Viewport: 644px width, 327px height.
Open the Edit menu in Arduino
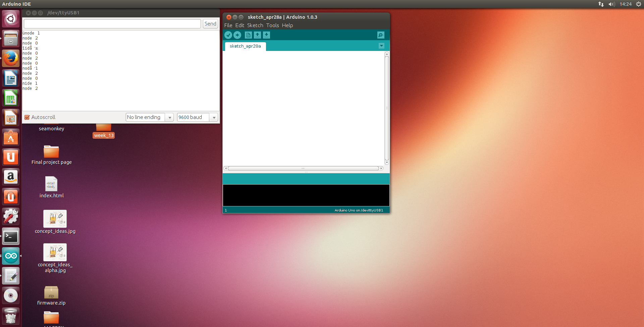pyautogui.click(x=240, y=25)
